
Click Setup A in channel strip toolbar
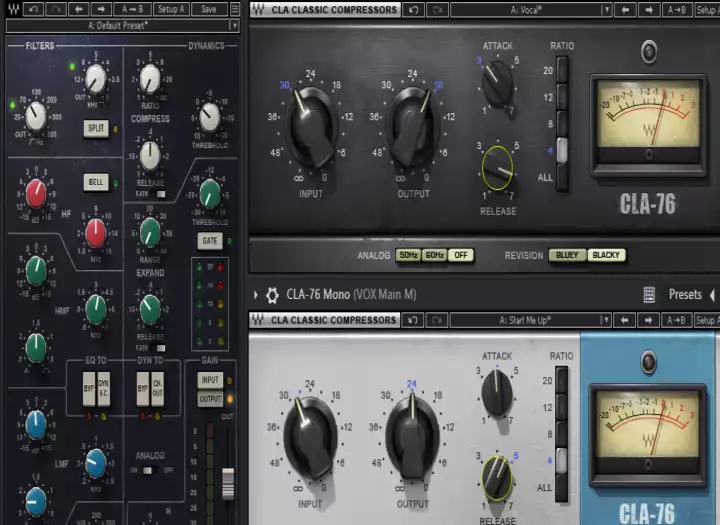click(171, 9)
